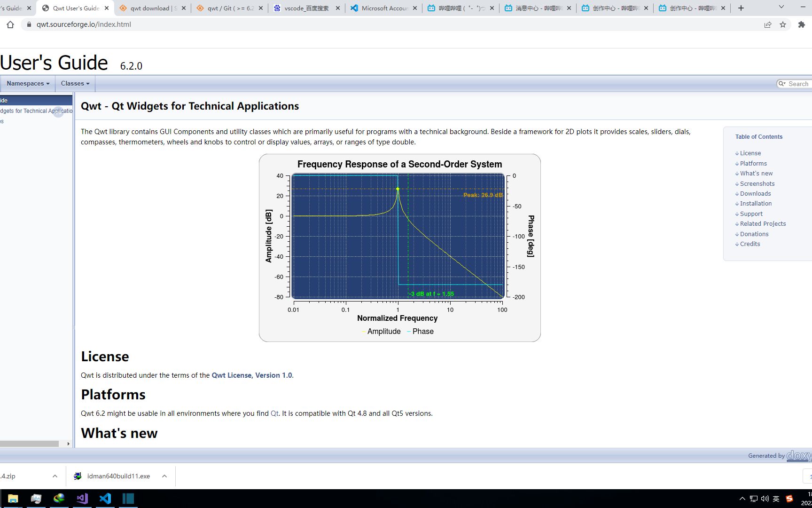Viewport: 812px width, 508px height.
Task: Click the frequency response plot image
Action: (x=399, y=248)
